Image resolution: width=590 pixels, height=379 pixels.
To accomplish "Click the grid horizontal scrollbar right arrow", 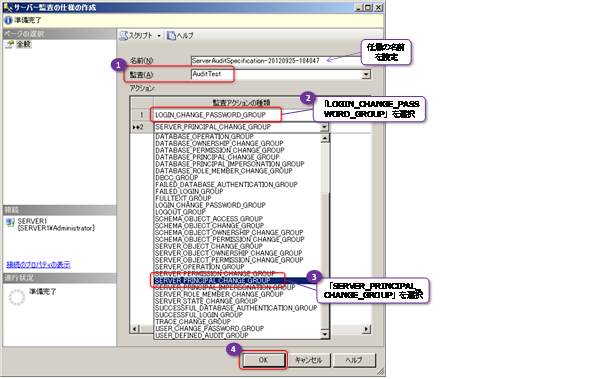I will coord(366,329).
